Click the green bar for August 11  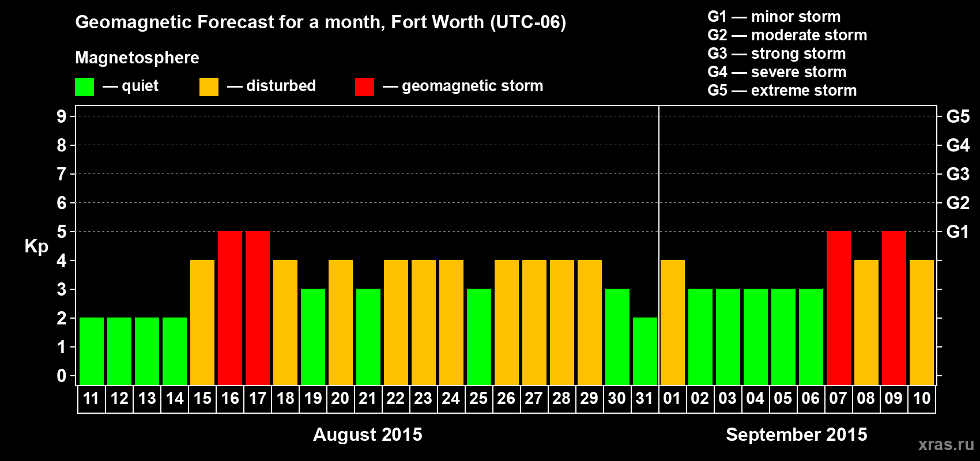tap(92, 351)
